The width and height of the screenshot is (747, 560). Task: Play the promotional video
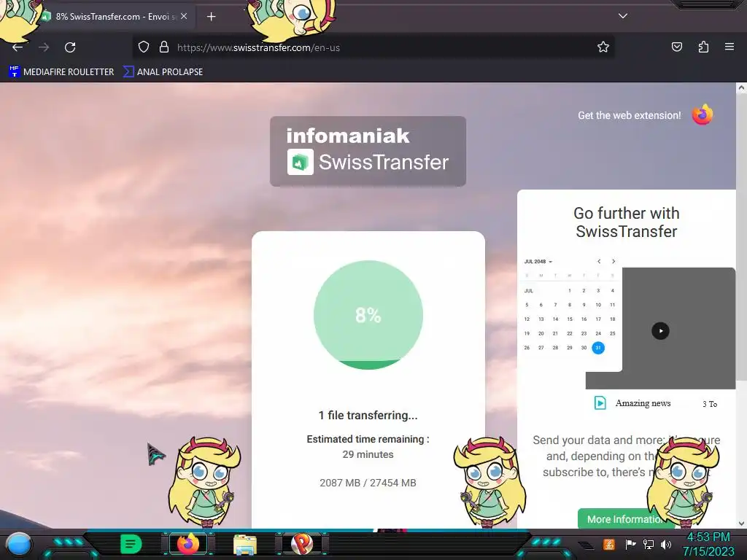(x=660, y=331)
